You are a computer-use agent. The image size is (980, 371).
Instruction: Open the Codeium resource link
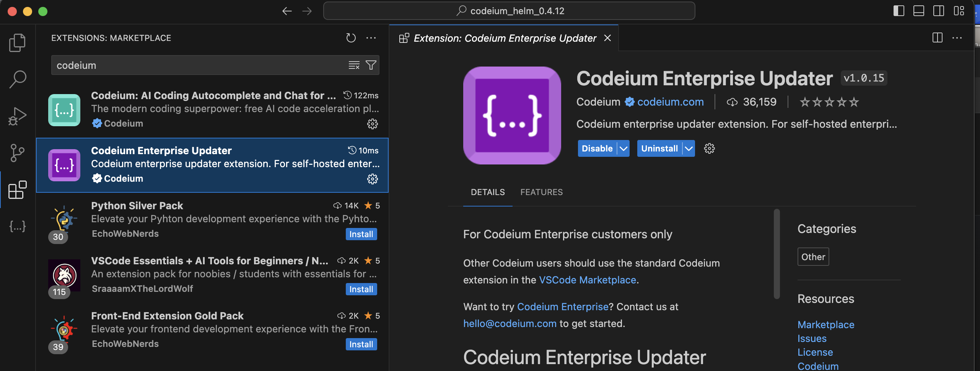(x=818, y=366)
